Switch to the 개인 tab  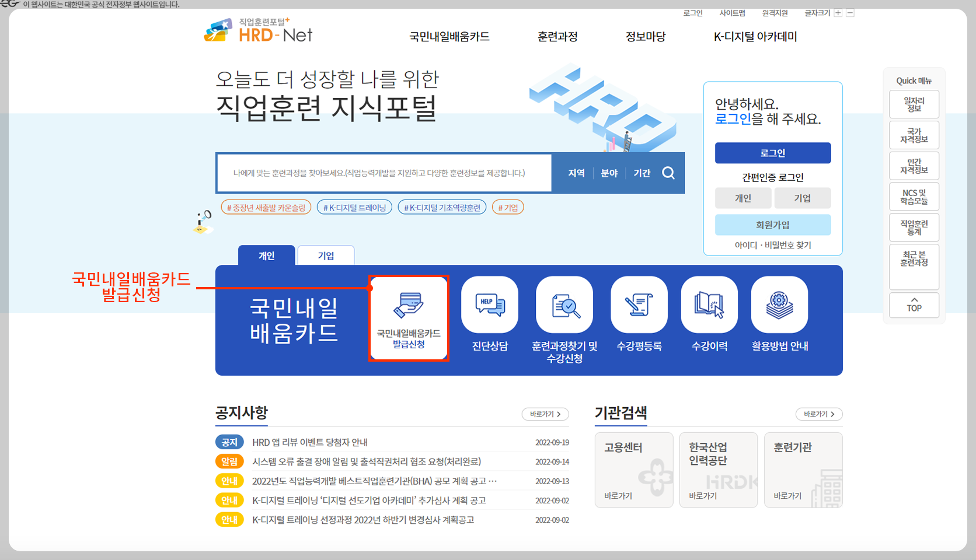267,256
